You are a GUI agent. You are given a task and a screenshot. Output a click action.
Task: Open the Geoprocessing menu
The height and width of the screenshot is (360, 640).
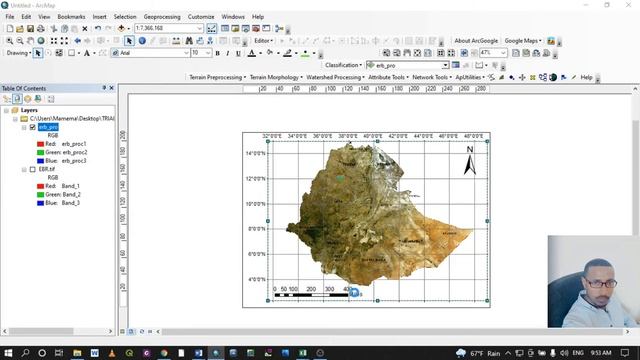pos(162,17)
